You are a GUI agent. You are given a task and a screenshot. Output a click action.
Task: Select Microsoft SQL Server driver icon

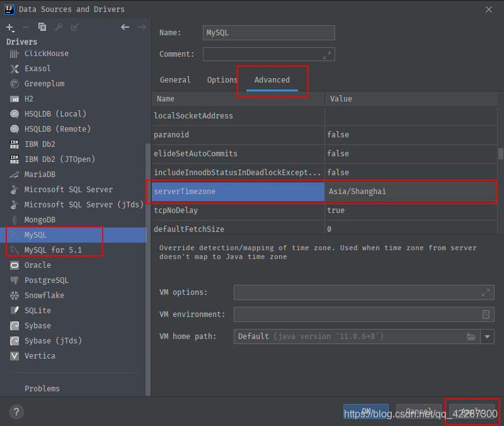14,190
